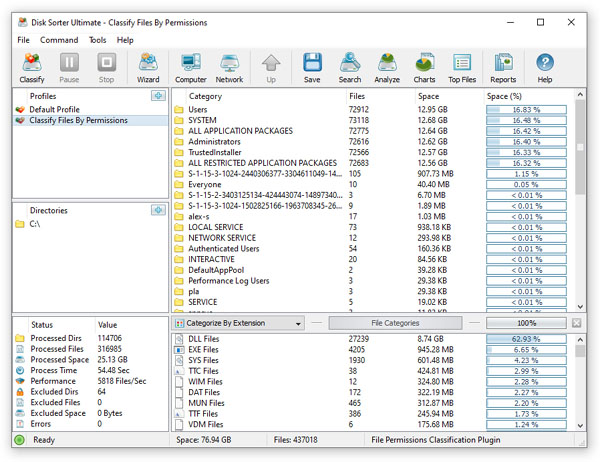
Task: Click the Stop toolbar icon
Action: click(x=106, y=68)
